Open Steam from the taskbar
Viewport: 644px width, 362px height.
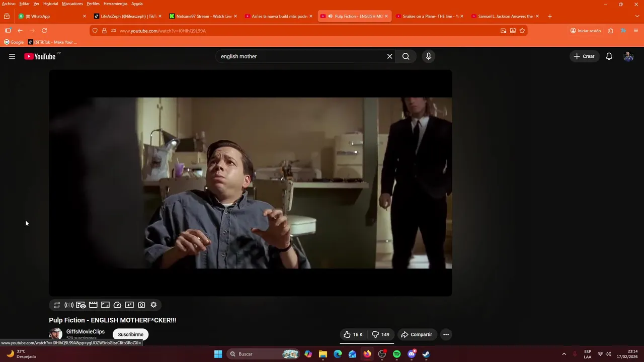pyautogui.click(x=426, y=354)
